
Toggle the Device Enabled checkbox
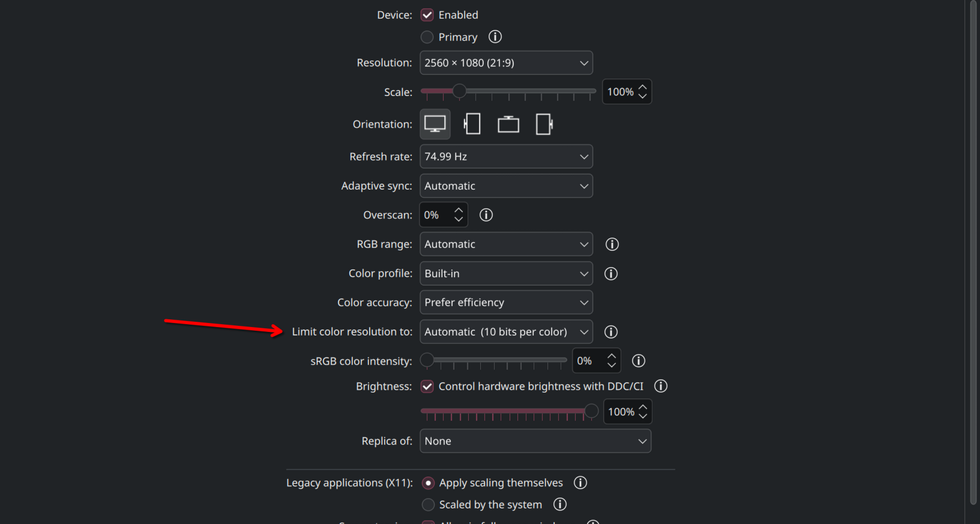[427, 15]
